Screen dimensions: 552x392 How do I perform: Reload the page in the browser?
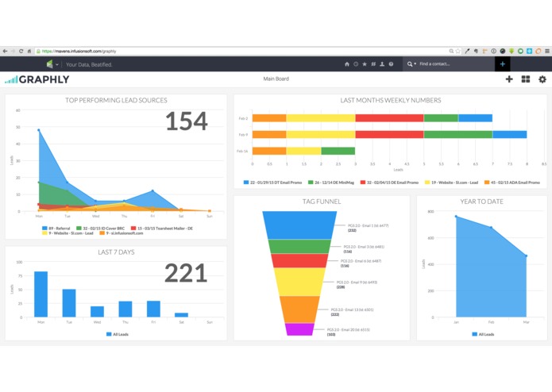[x=21, y=51]
